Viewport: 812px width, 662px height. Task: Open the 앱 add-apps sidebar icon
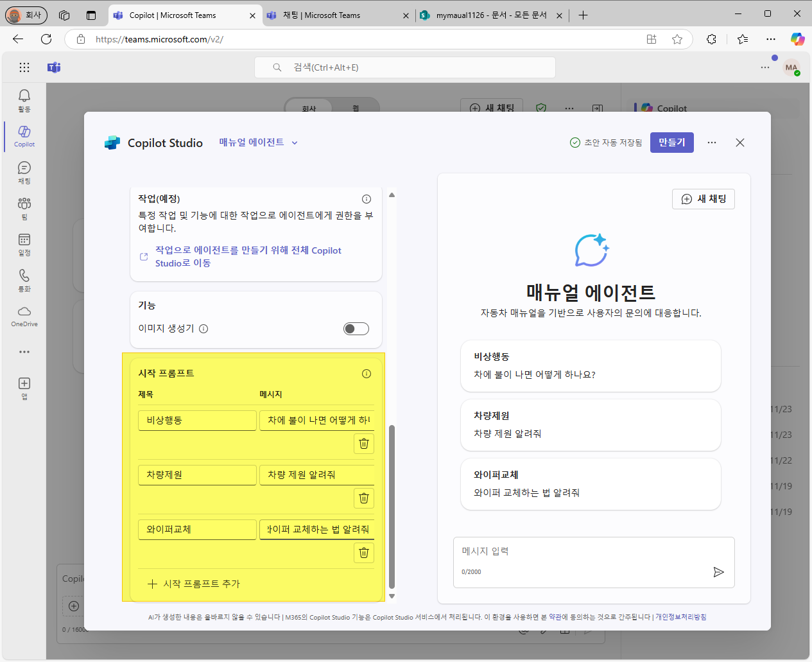click(24, 388)
